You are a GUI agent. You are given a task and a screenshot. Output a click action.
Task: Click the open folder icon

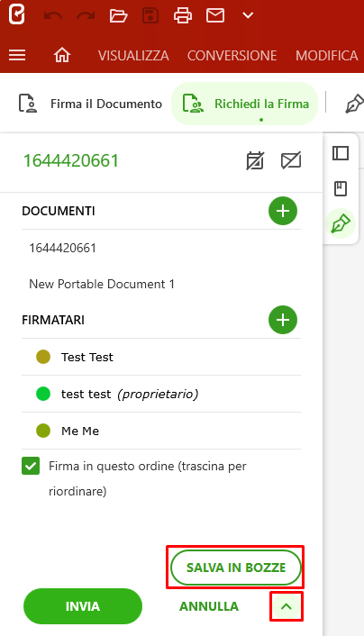click(119, 16)
